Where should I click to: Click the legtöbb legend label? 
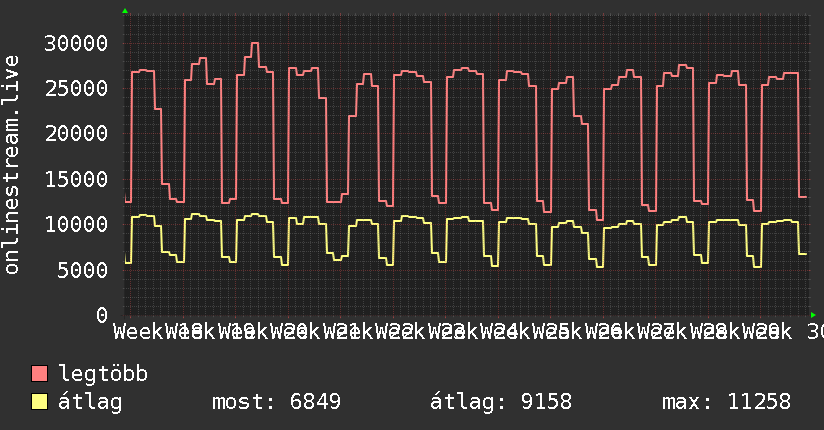coord(103,374)
